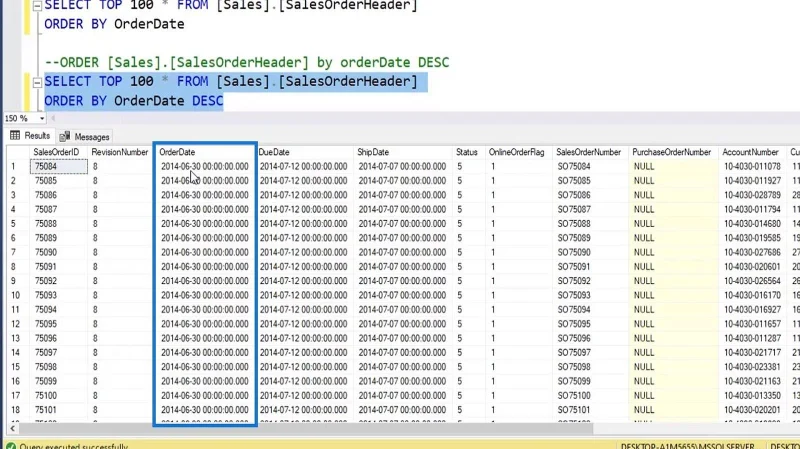Select the Status column header

pyautogui.click(x=469, y=152)
